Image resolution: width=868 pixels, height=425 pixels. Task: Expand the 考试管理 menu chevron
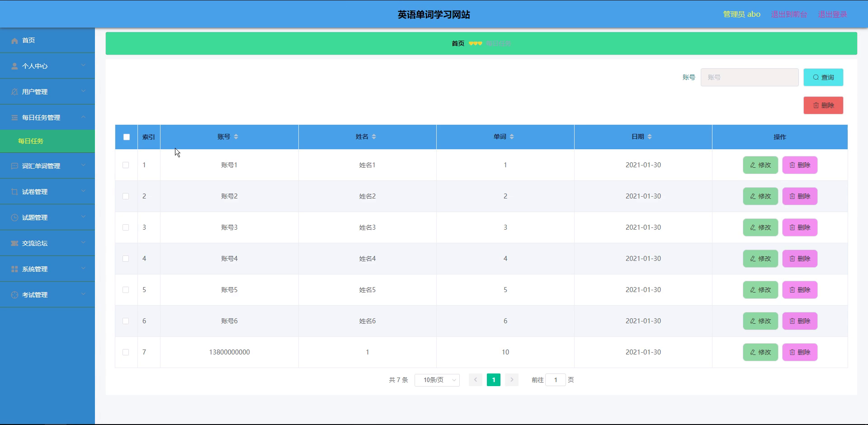(x=83, y=294)
